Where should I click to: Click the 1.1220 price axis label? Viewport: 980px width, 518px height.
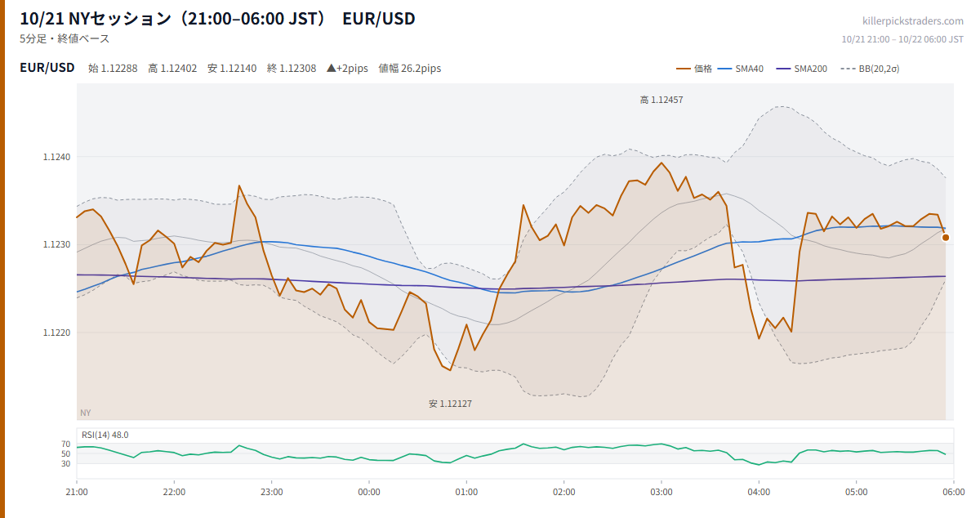pyautogui.click(x=57, y=333)
